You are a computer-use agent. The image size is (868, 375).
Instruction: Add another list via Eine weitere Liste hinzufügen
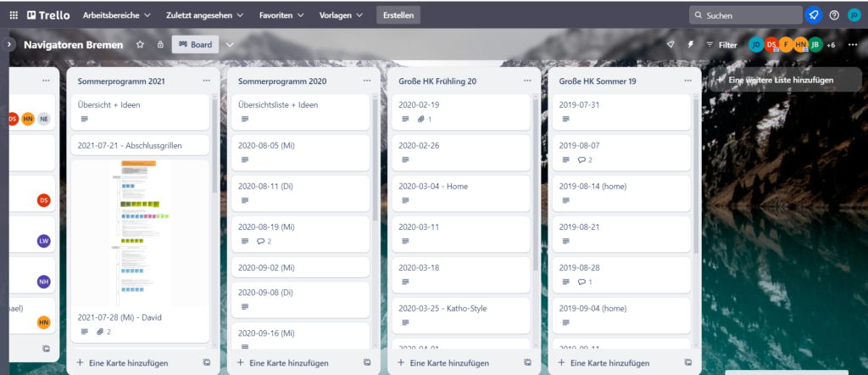coord(785,80)
